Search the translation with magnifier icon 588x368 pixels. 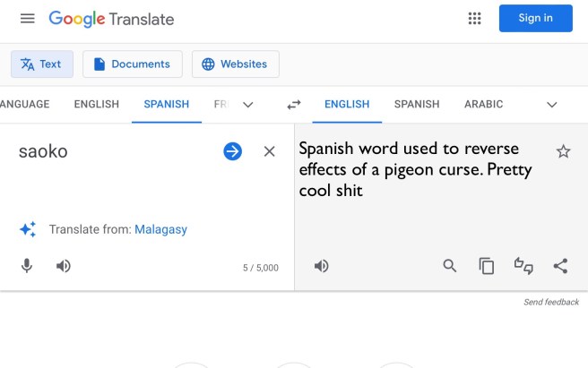450,266
